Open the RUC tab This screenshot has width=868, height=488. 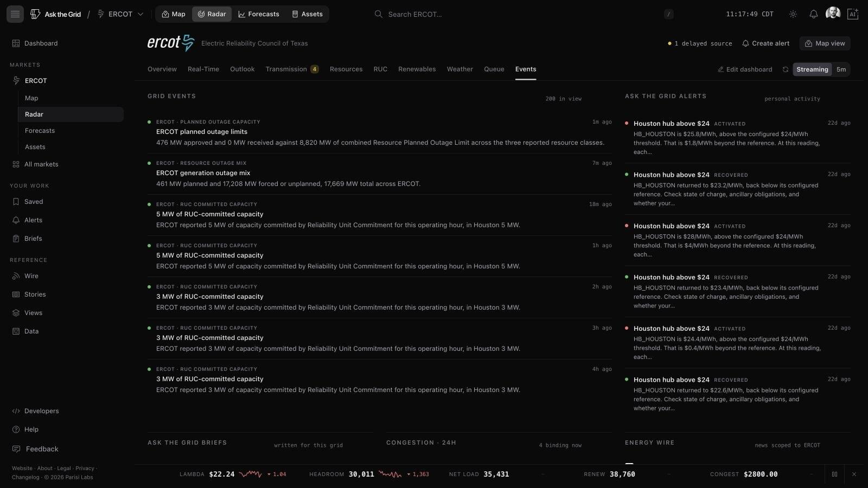click(x=380, y=69)
